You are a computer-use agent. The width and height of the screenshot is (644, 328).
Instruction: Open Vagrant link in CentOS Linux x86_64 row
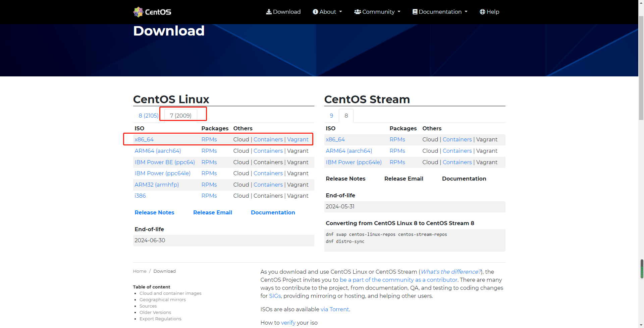[298, 140]
